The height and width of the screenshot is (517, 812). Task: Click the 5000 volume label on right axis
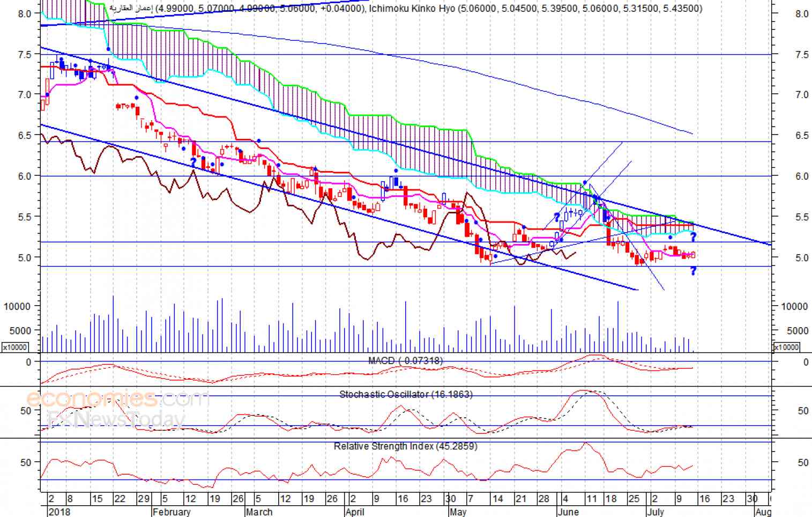click(x=798, y=331)
